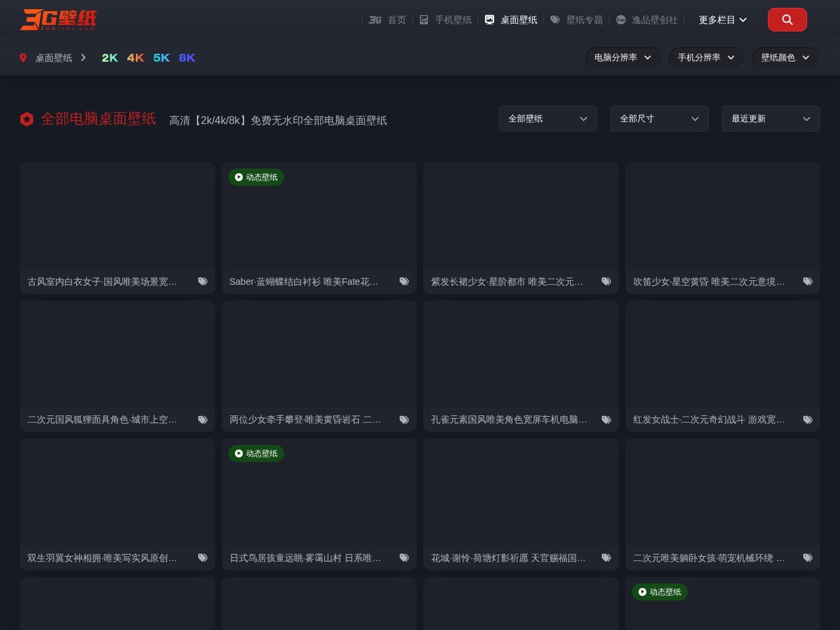This screenshot has height=630, width=840.
Task: Open the 孔雀元素国风 wallpaper thumbnail
Action: 520,353
